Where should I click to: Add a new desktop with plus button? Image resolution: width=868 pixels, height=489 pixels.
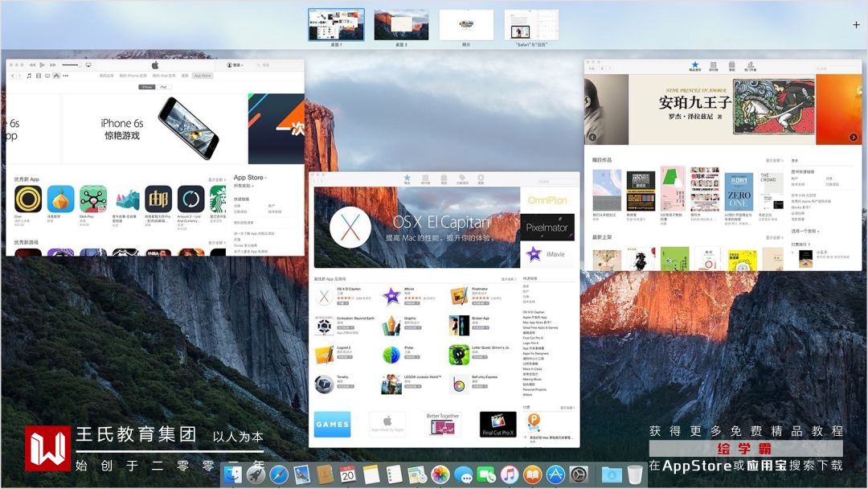pos(856,24)
